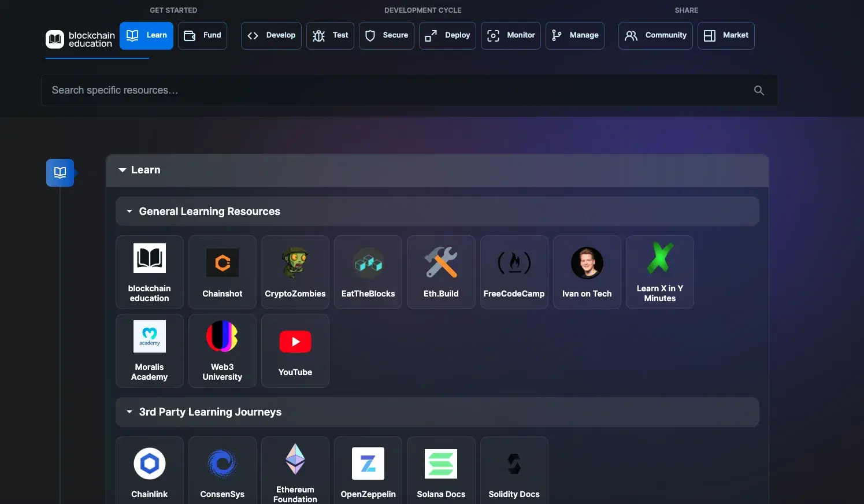Open the ConsenSys learning journey

[x=223, y=470]
